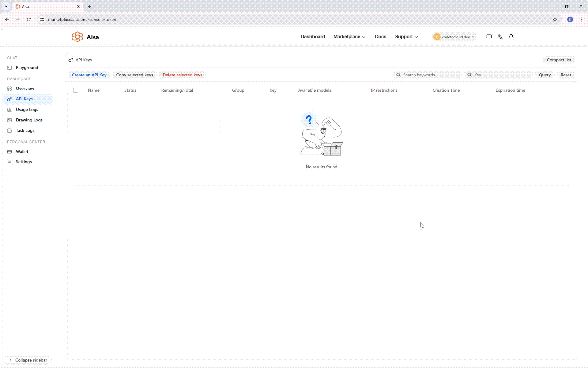Click Create an API Key
588x368 pixels.
89,75
